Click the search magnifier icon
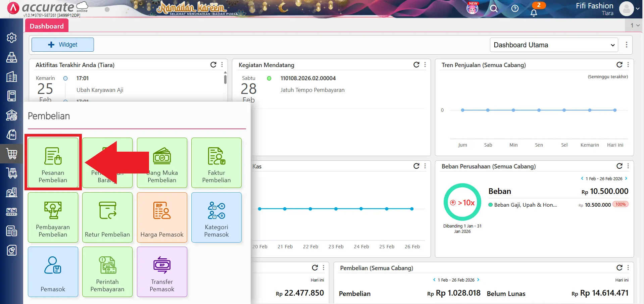 point(494,9)
